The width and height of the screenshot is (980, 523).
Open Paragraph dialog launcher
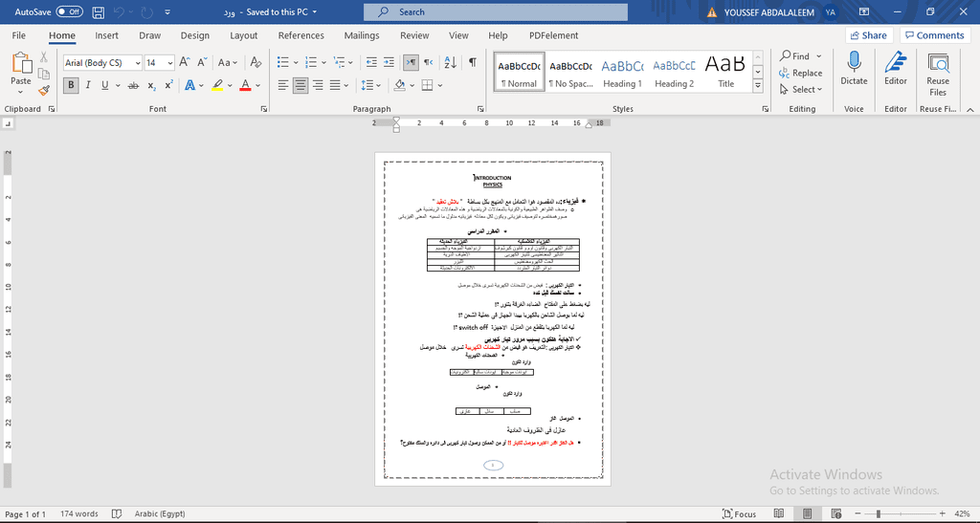coord(480,109)
